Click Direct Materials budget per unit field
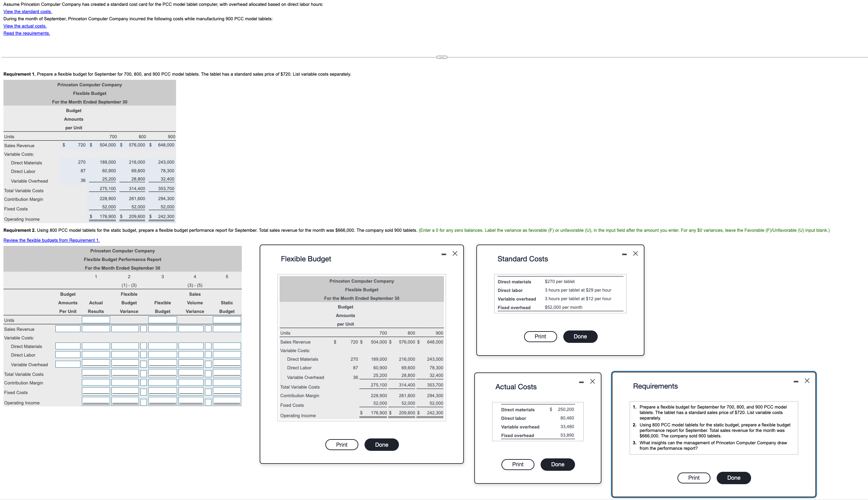This screenshot has width=868, height=500. tap(68, 346)
